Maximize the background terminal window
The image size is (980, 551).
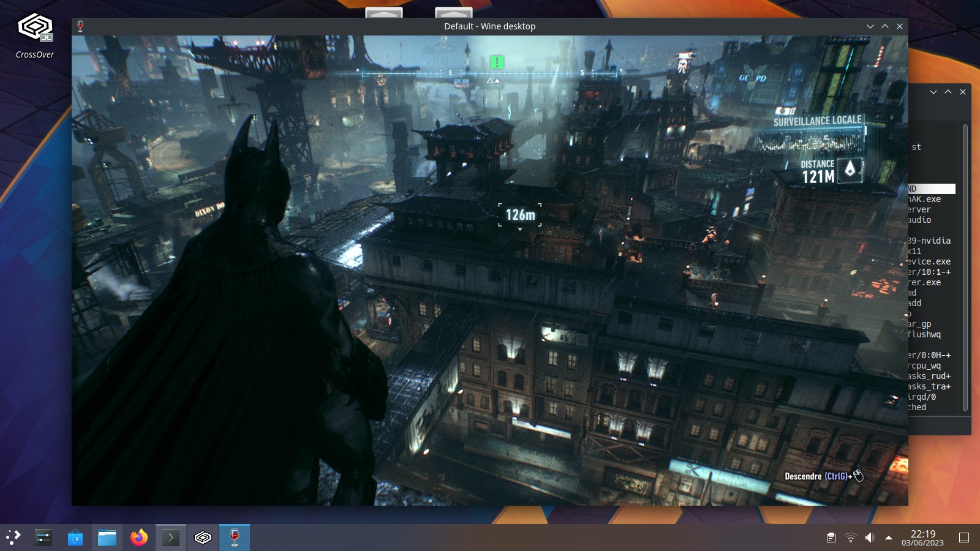coord(948,92)
